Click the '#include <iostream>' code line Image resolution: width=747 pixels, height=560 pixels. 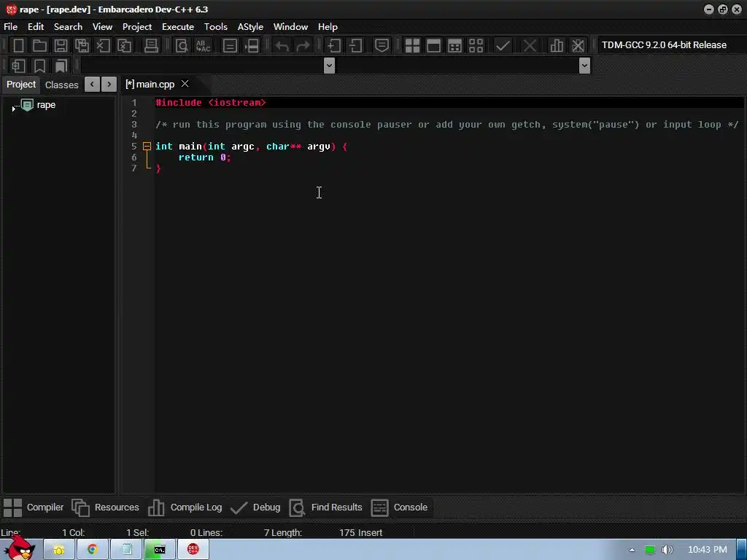pyautogui.click(x=211, y=102)
